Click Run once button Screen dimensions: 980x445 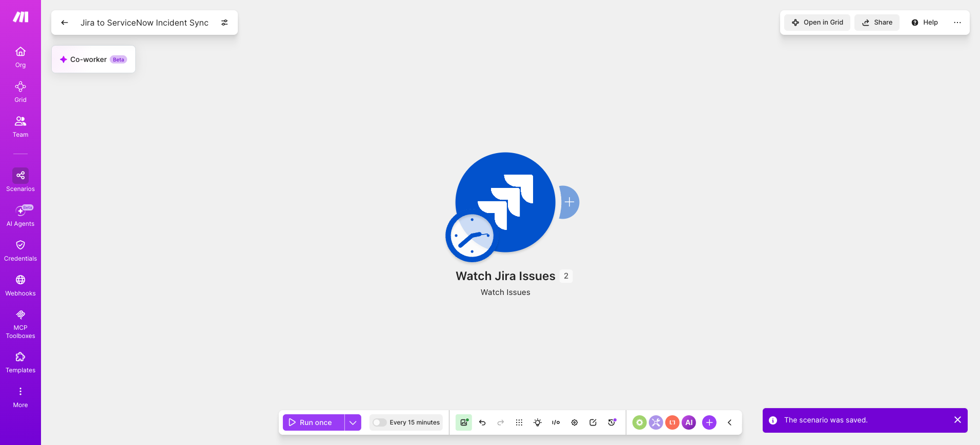[313, 422]
